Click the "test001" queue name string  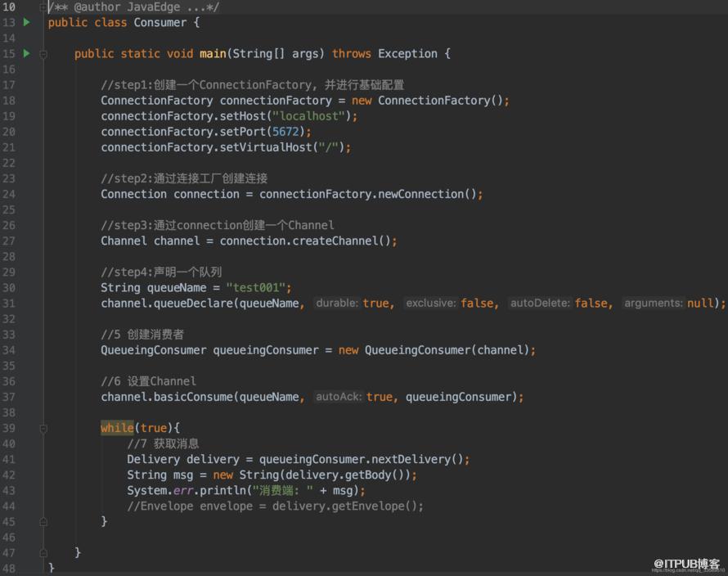click(255, 288)
